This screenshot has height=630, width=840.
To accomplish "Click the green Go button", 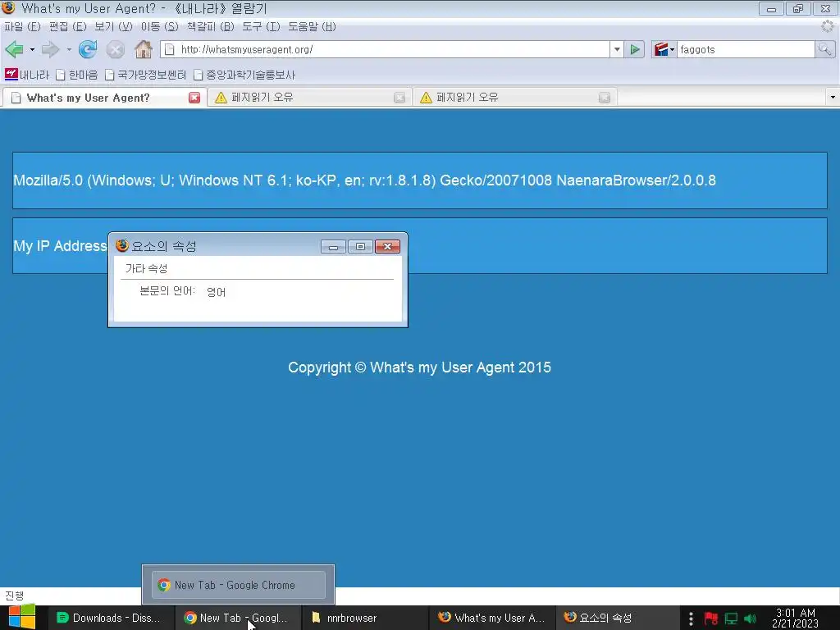I will click(635, 49).
